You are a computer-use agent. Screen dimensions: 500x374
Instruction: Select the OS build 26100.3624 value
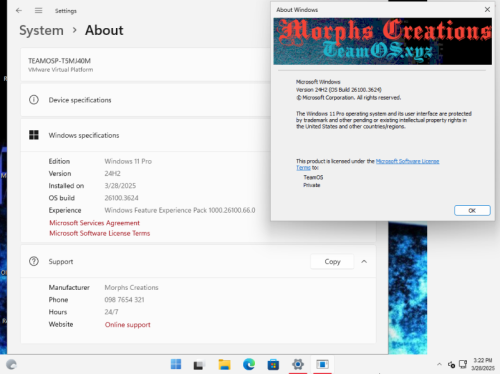(x=121, y=198)
